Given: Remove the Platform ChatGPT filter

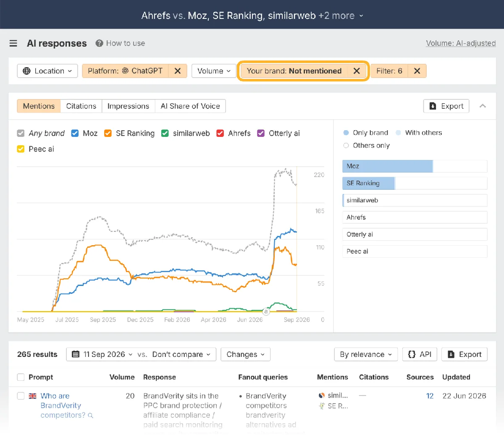Looking at the screenshot, I should [x=178, y=71].
